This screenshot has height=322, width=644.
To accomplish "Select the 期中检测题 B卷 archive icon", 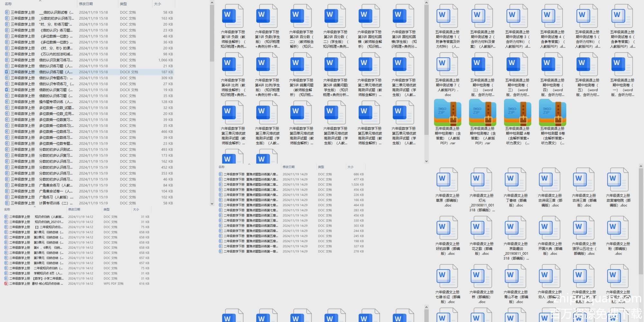I will 552,112.
